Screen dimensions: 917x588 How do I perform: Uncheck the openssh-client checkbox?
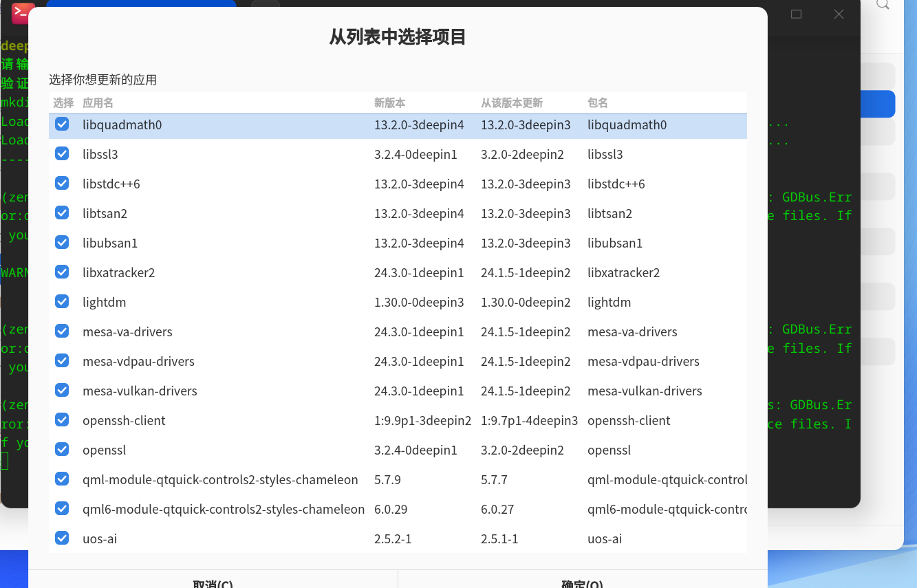(x=62, y=420)
